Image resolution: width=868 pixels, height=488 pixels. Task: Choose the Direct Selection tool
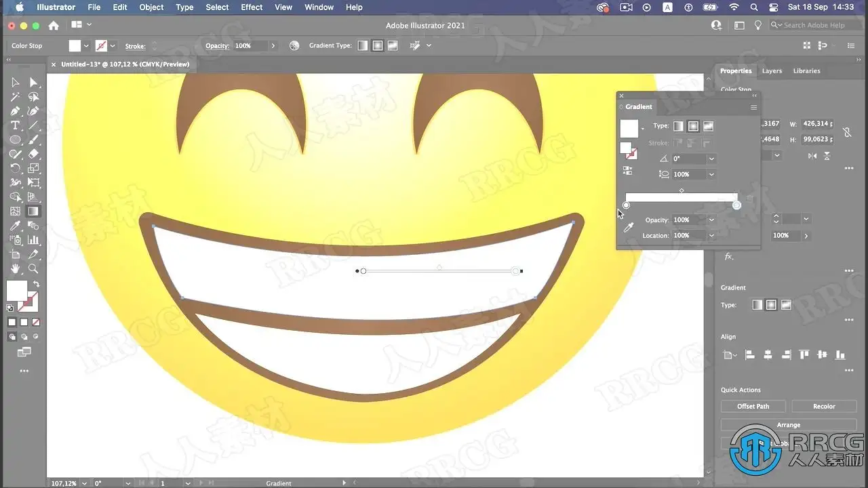pyautogui.click(x=33, y=83)
